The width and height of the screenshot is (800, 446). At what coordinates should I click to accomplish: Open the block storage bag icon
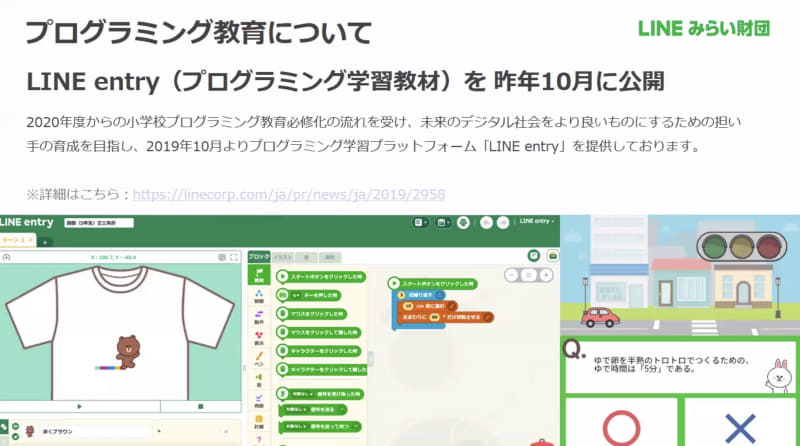pyautogui.click(x=553, y=256)
